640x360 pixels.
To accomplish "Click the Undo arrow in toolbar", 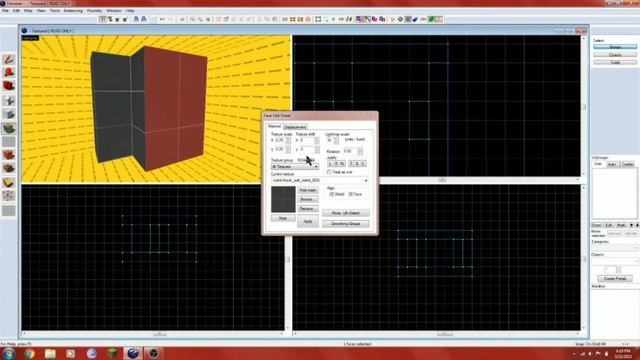I will point(162,19).
